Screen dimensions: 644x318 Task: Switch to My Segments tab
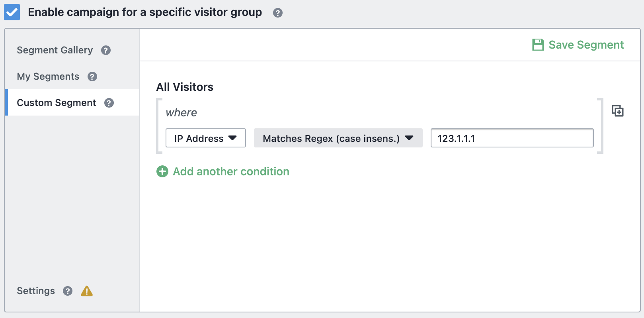tap(48, 77)
